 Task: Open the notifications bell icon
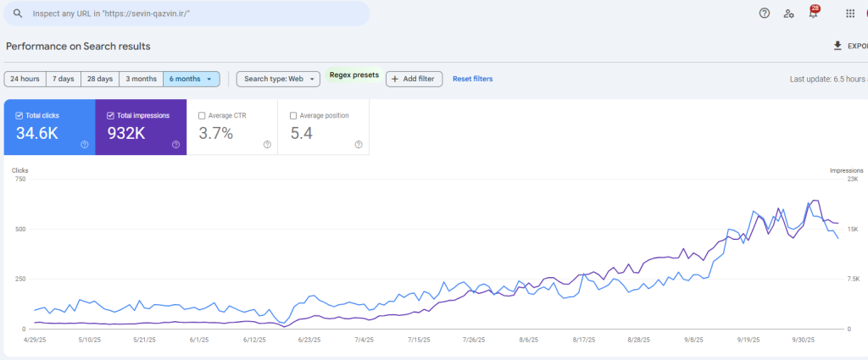tap(813, 14)
